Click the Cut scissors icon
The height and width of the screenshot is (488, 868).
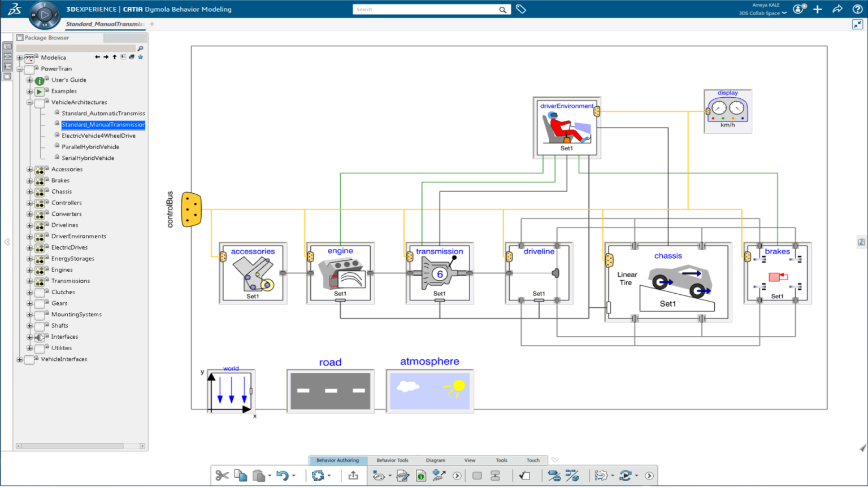222,476
